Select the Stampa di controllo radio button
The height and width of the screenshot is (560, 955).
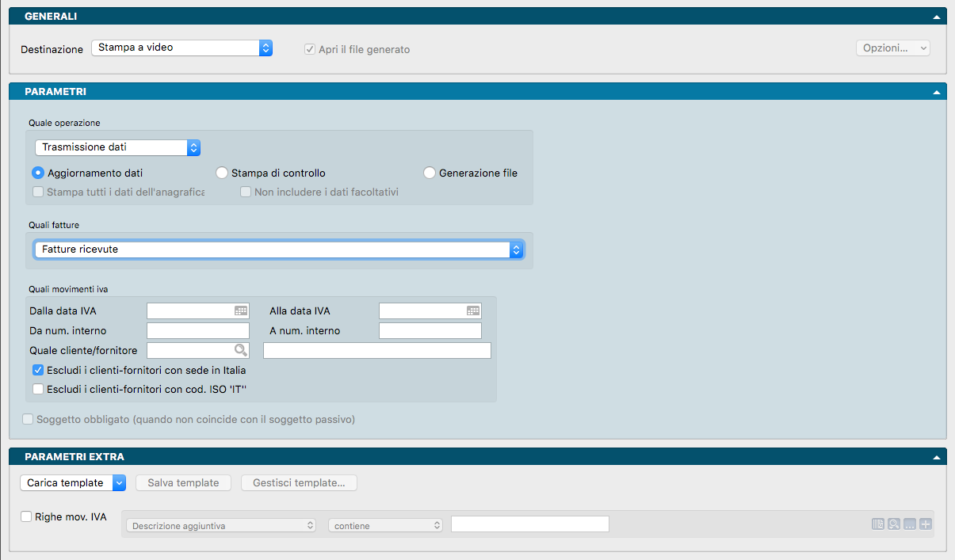pyautogui.click(x=223, y=173)
